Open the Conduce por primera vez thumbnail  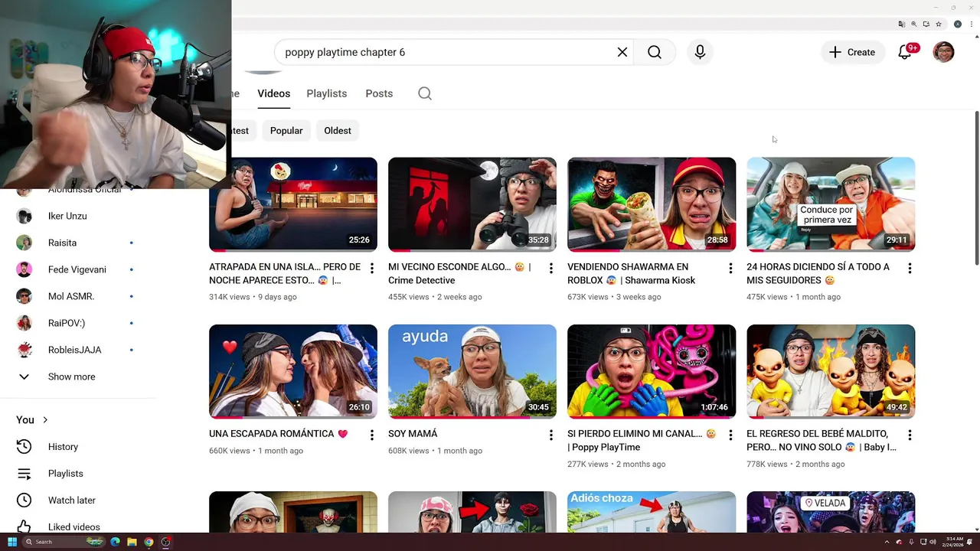pos(831,204)
